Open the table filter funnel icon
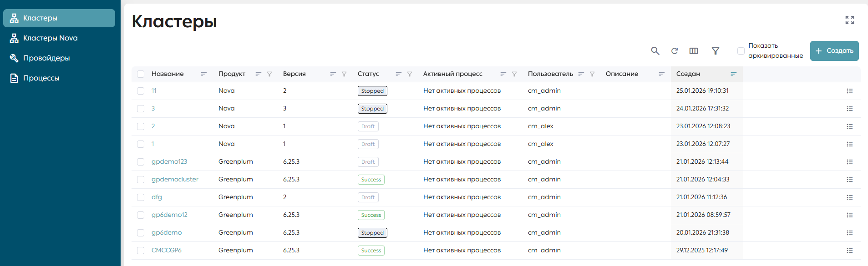 point(716,51)
